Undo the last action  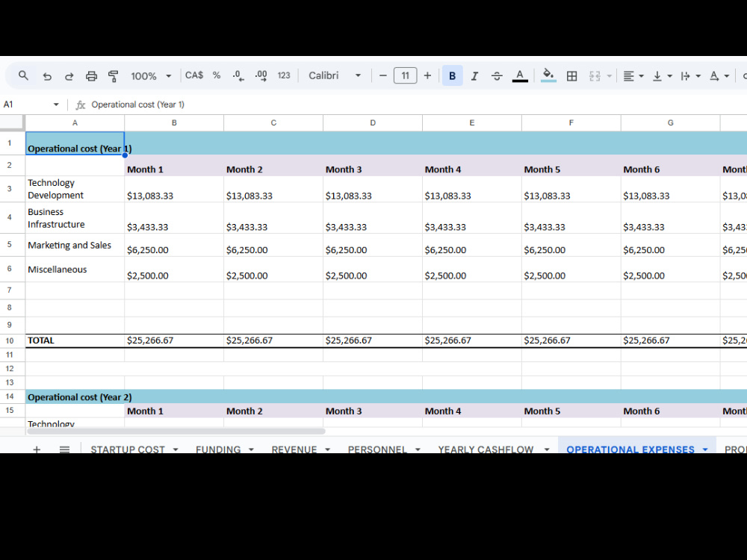tap(46, 75)
